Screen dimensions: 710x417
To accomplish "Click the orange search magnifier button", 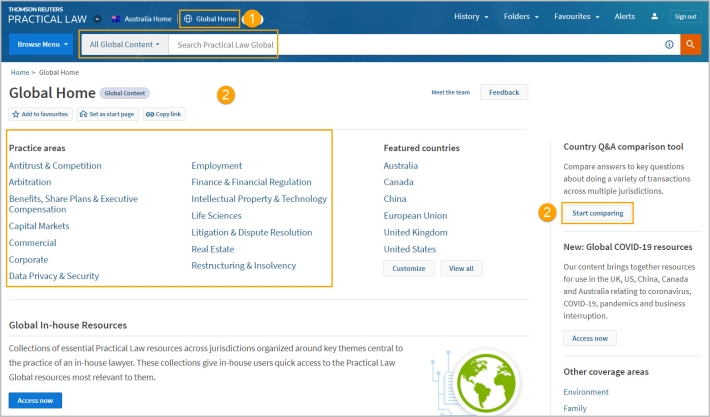I will coord(690,44).
